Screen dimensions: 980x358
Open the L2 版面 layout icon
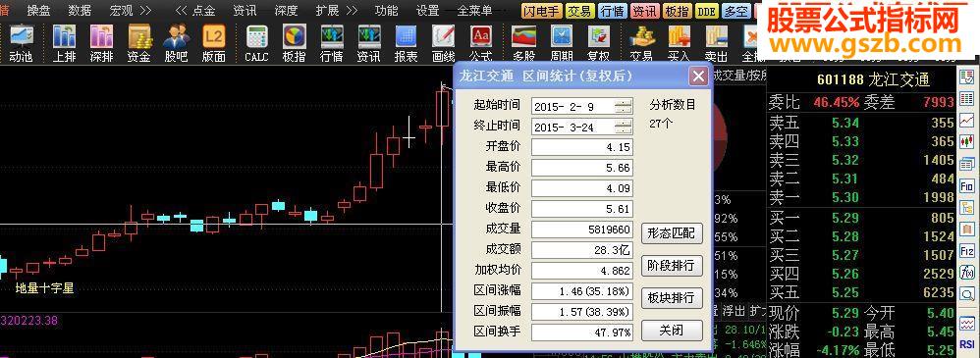[214, 44]
